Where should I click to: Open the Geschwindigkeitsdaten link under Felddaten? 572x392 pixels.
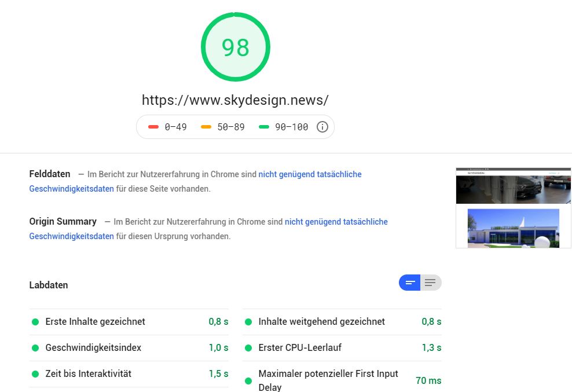tap(71, 189)
